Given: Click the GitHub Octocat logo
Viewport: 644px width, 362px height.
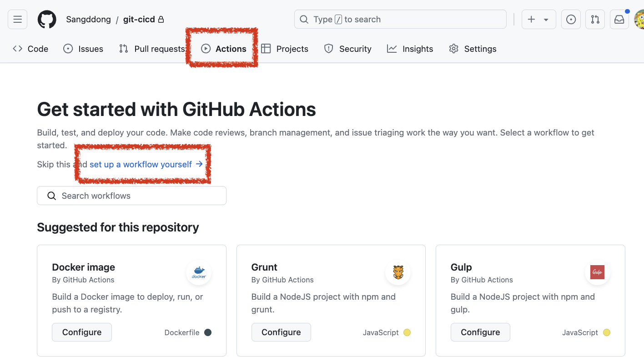Looking at the screenshot, I should (x=47, y=19).
